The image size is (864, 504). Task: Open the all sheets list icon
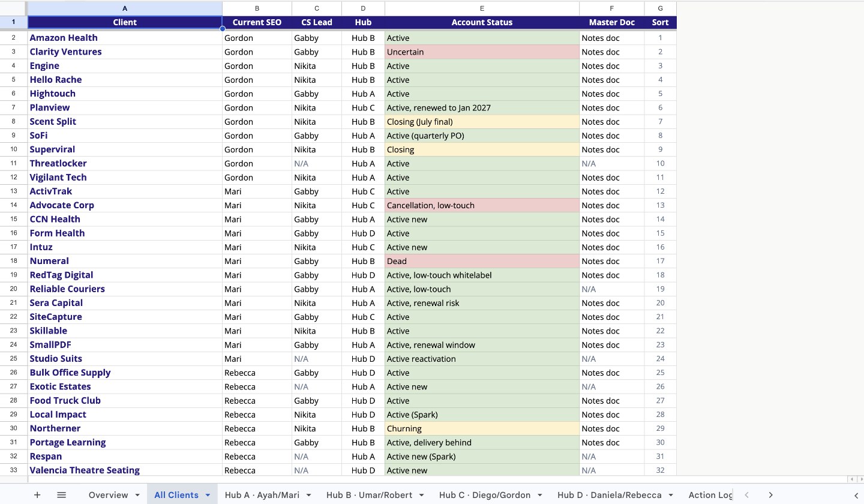[61, 495]
